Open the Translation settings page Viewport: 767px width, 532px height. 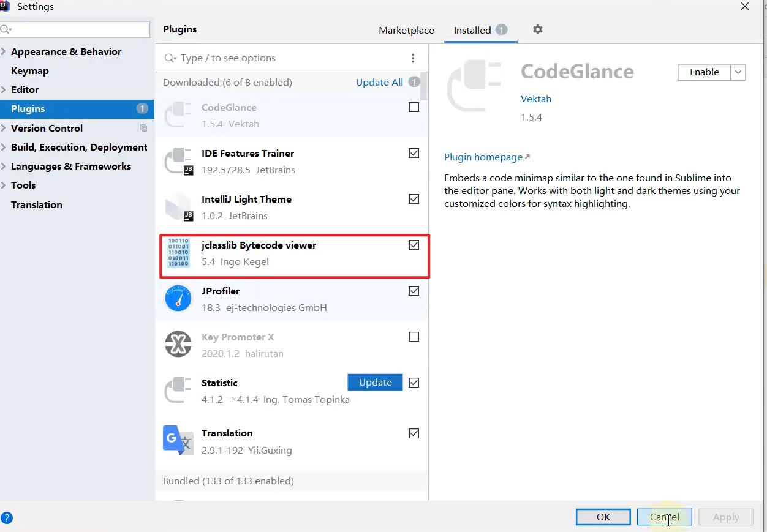click(37, 204)
